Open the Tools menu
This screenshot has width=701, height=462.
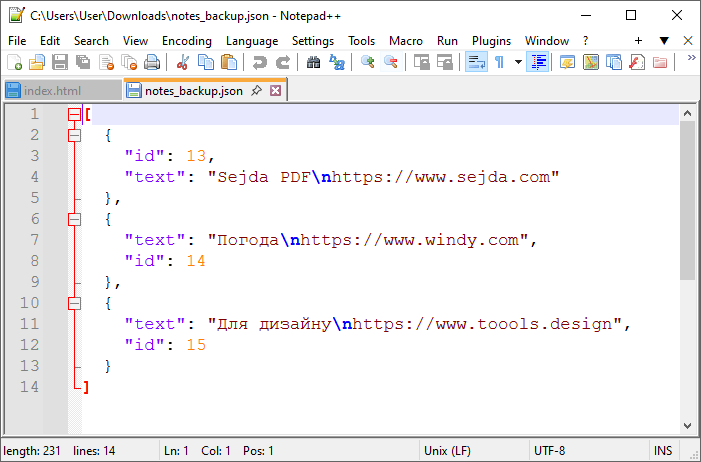point(361,41)
